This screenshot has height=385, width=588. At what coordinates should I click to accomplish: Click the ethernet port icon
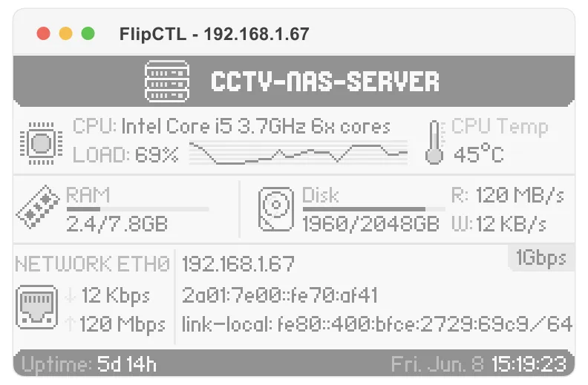37,307
